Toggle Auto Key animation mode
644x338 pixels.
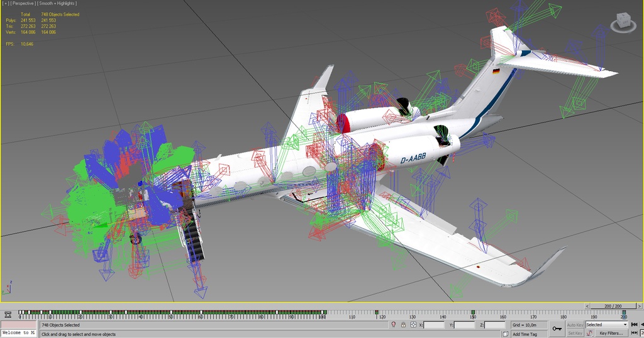coord(575,325)
